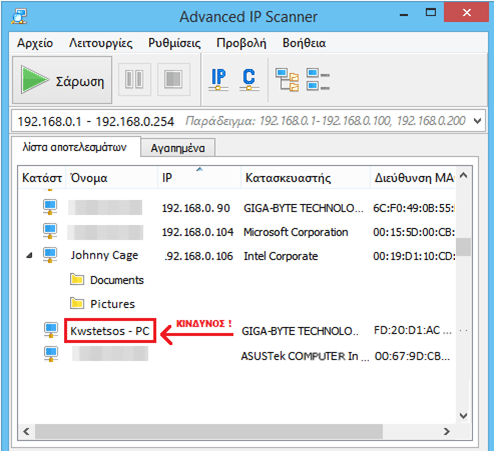This screenshot has height=451, width=494.
Task: Click the expand all tree icon
Action: (x=287, y=79)
